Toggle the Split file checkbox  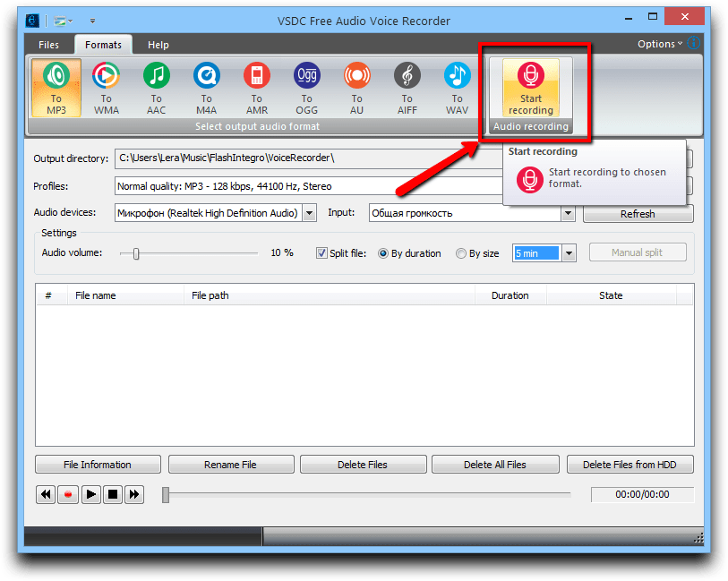tap(322, 253)
